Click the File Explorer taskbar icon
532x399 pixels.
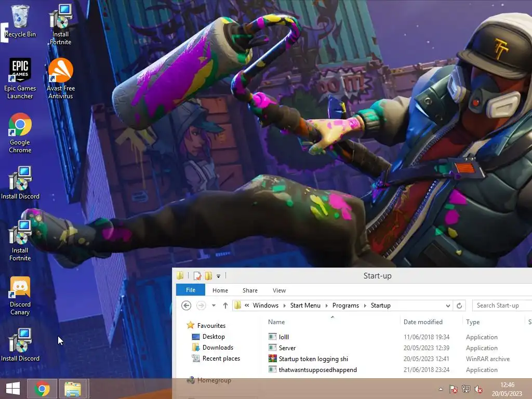click(73, 389)
